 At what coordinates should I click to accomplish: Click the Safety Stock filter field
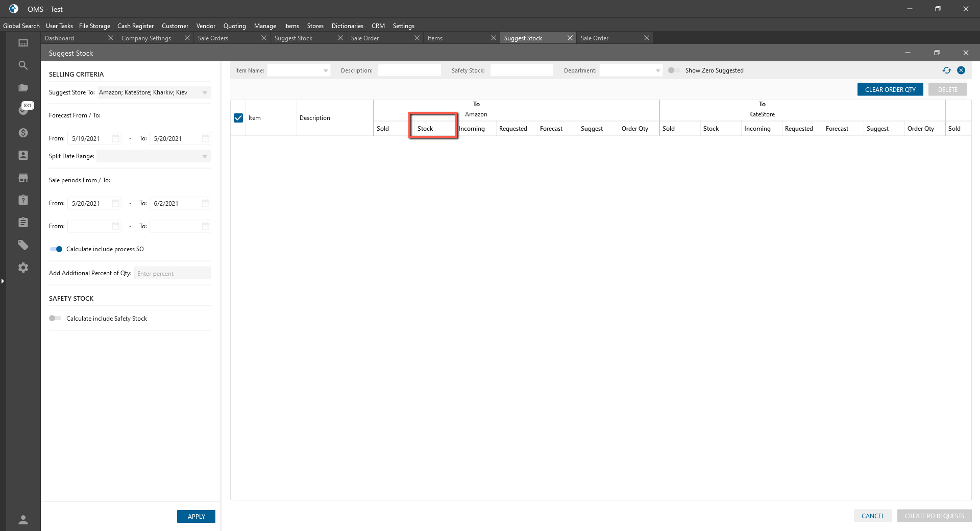pos(522,70)
